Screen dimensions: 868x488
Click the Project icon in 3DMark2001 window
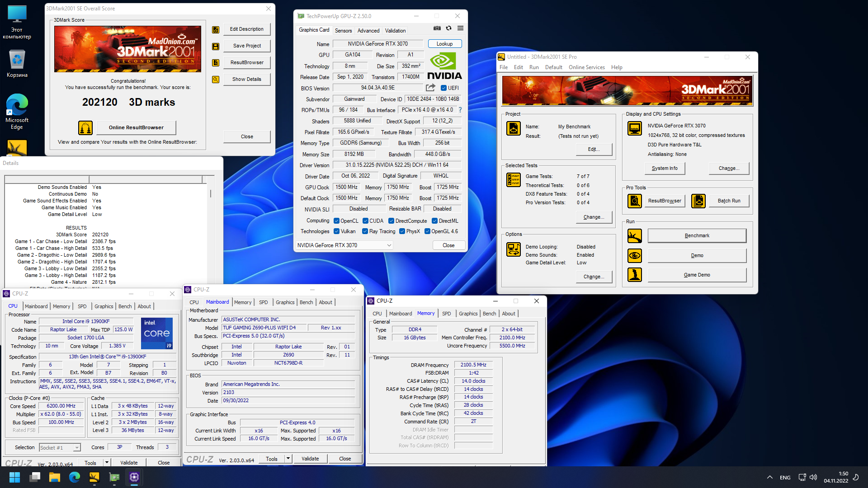[x=514, y=128]
